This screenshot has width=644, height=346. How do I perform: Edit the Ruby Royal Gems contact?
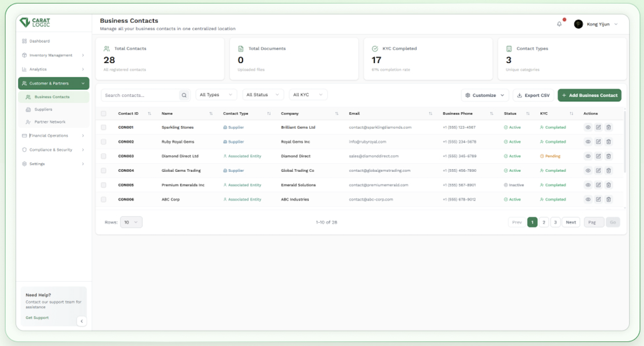pos(598,142)
